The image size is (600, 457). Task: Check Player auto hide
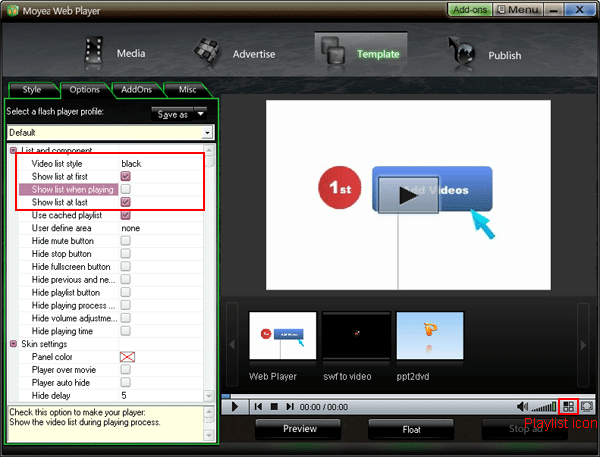coord(126,382)
